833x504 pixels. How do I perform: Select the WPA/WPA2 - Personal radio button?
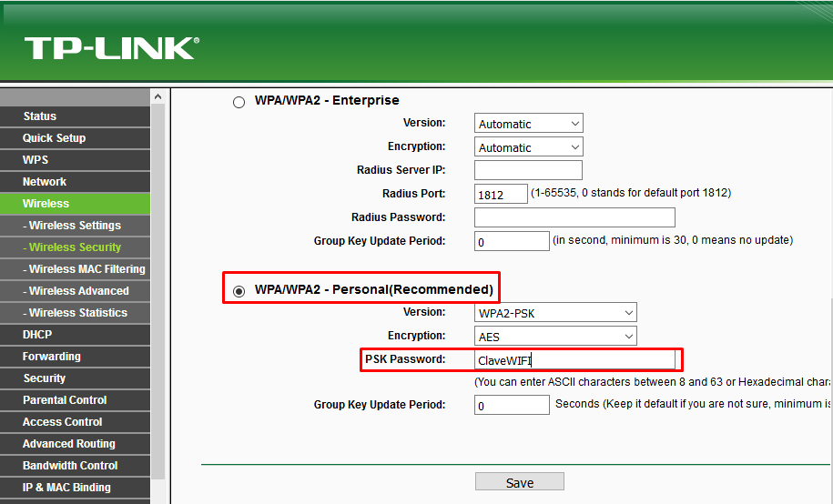tap(239, 291)
